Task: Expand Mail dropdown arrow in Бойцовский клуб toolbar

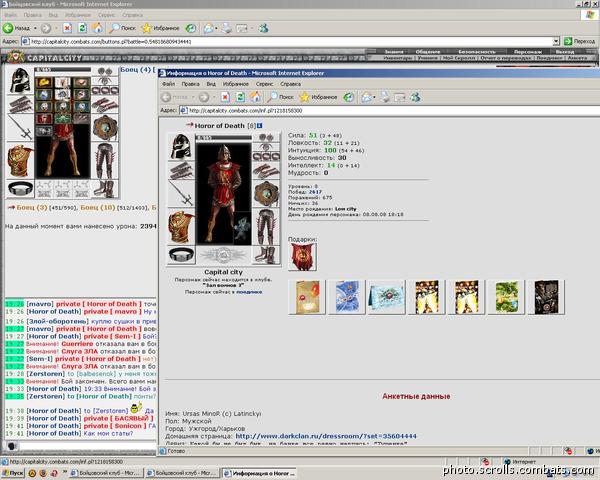Action: pyautogui.click(x=216, y=28)
